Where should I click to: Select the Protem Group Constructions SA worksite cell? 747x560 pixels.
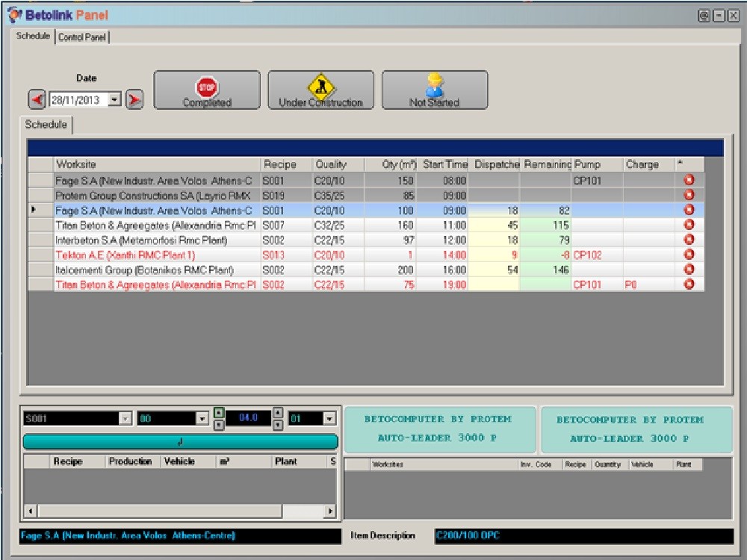point(157,196)
